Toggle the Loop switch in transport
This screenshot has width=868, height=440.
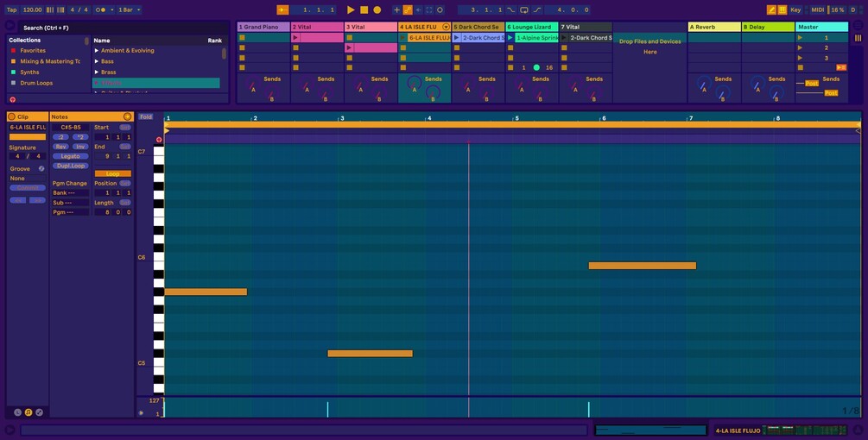tap(523, 10)
